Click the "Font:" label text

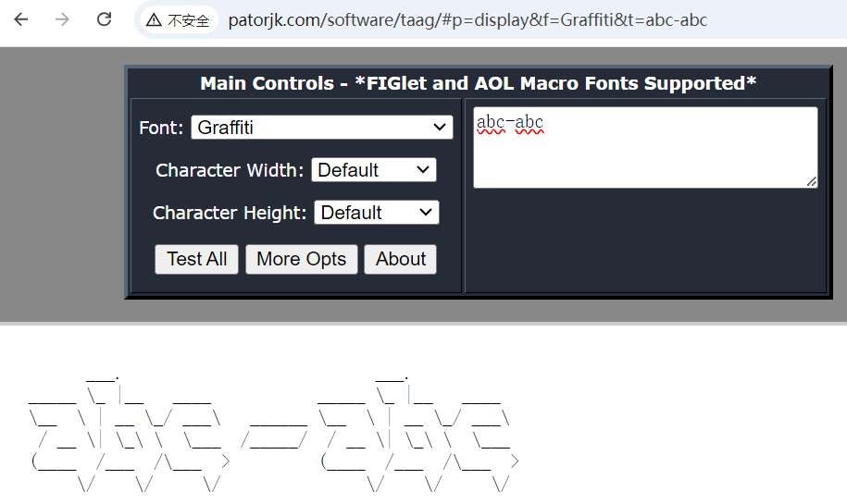click(161, 128)
